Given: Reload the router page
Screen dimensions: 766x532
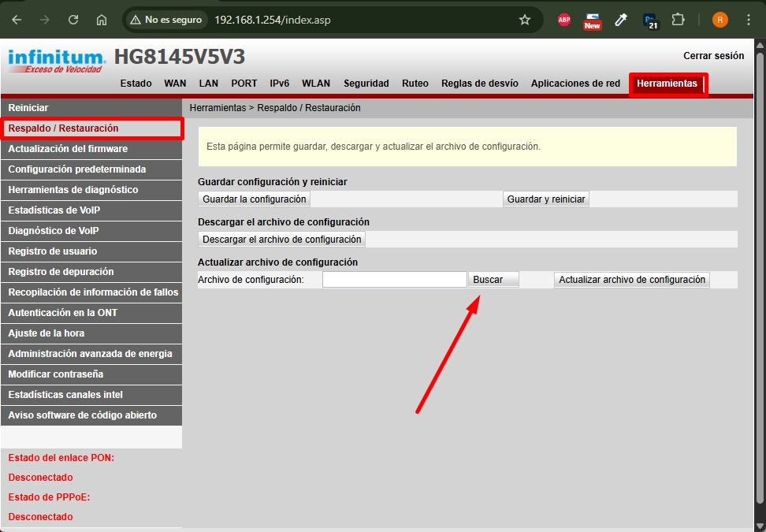Looking at the screenshot, I should click(x=73, y=20).
